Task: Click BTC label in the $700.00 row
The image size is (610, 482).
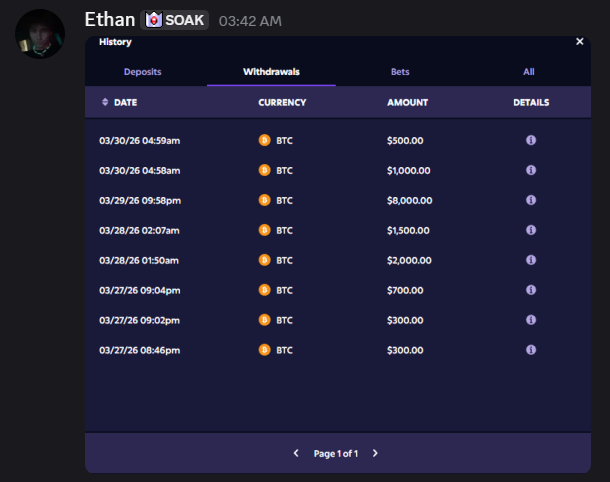Action: click(284, 290)
